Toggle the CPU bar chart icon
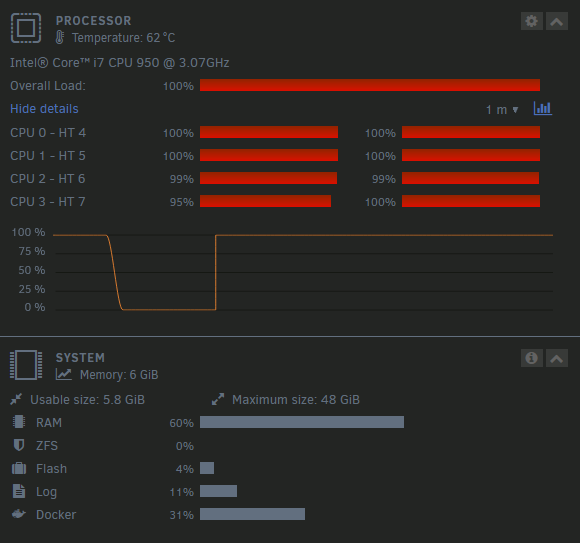Viewport: 580px width, 543px height. tap(543, 109)
